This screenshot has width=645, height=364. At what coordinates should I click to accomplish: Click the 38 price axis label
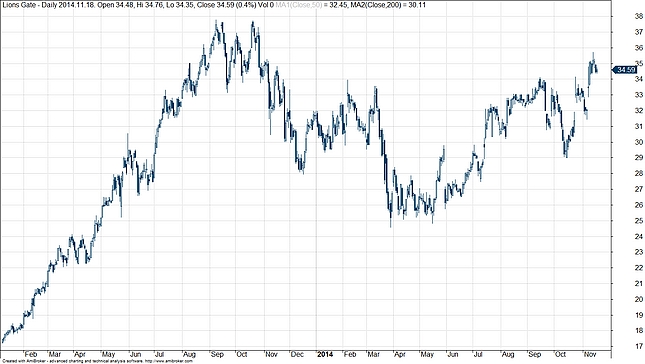pyautogui.click(x=639, y=16)
